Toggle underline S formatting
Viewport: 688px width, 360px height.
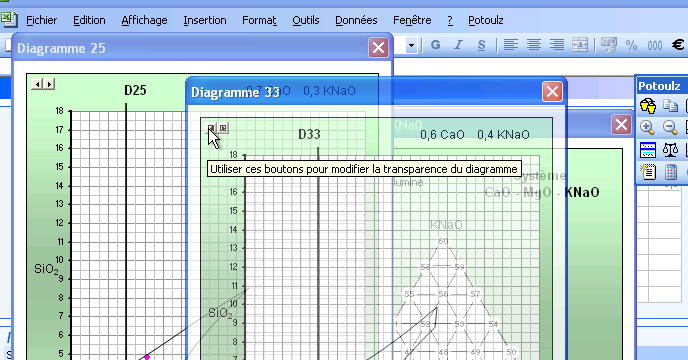(x=481, y=45)
